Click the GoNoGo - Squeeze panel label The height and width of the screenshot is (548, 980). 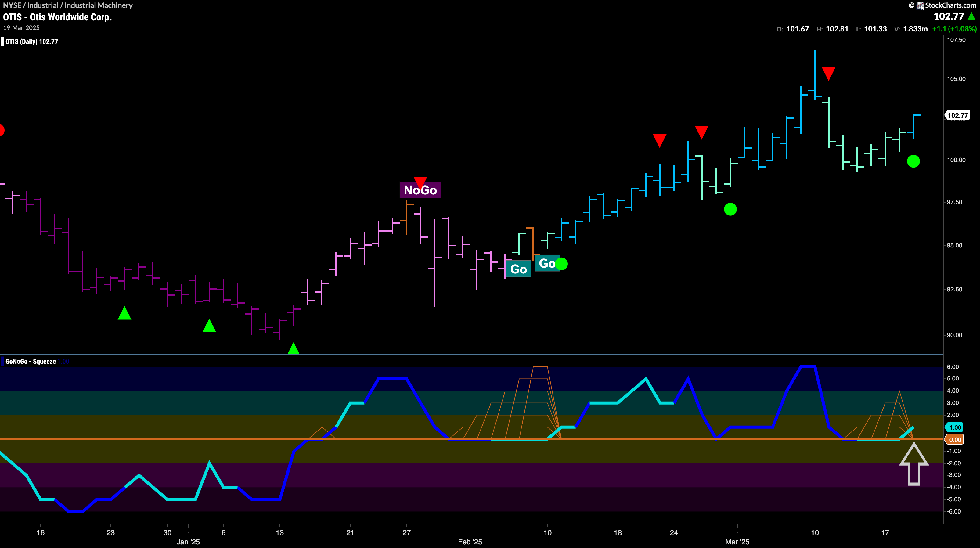point(31,361)
